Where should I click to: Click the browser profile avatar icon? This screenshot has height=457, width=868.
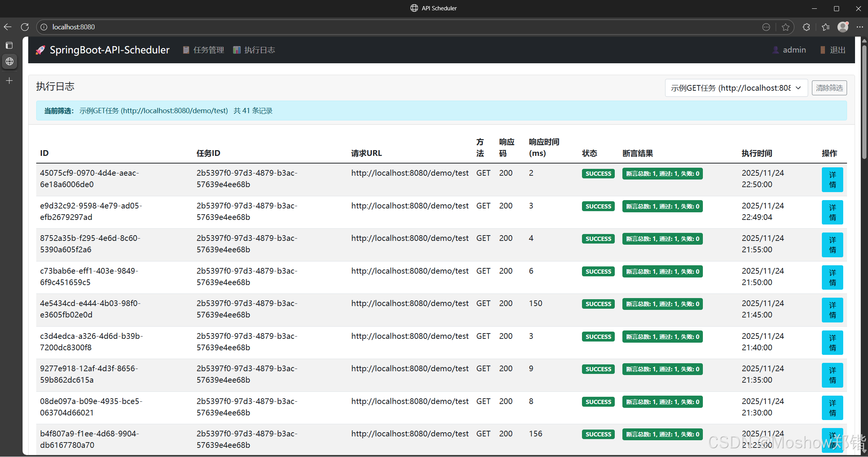(x=842, y=27)
